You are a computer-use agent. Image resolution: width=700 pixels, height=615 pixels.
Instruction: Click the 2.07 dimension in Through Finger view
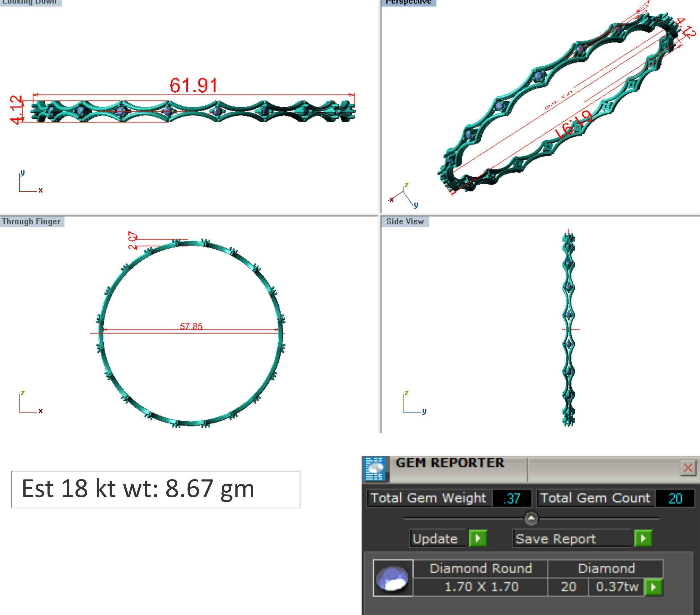pos(132,241)
